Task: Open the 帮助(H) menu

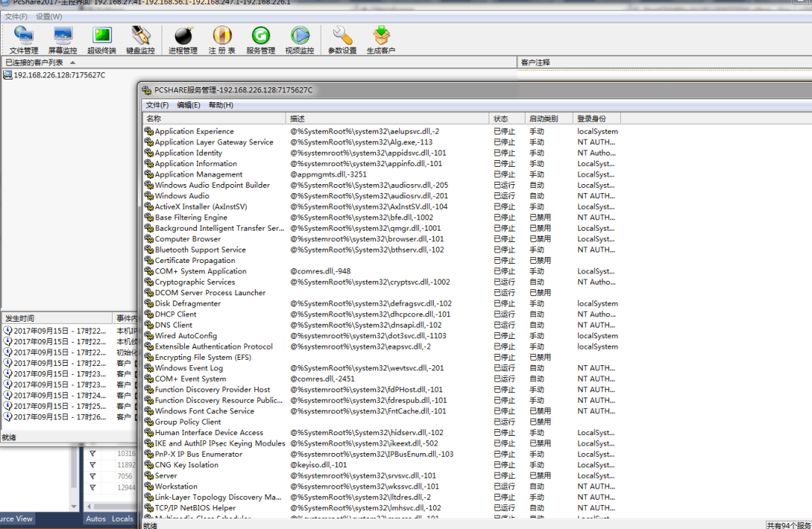Action: coord(220,105)
